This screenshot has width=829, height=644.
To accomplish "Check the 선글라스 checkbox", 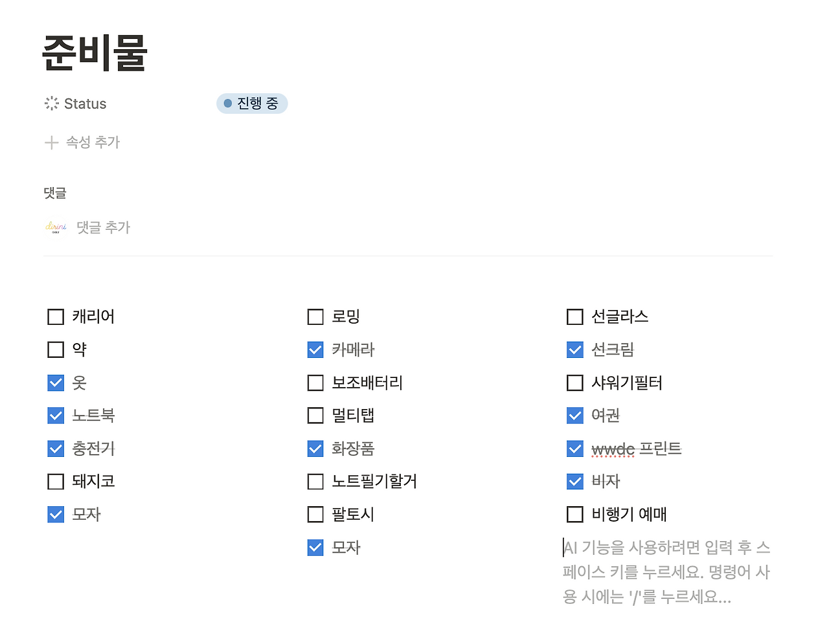I will [574, 316].
